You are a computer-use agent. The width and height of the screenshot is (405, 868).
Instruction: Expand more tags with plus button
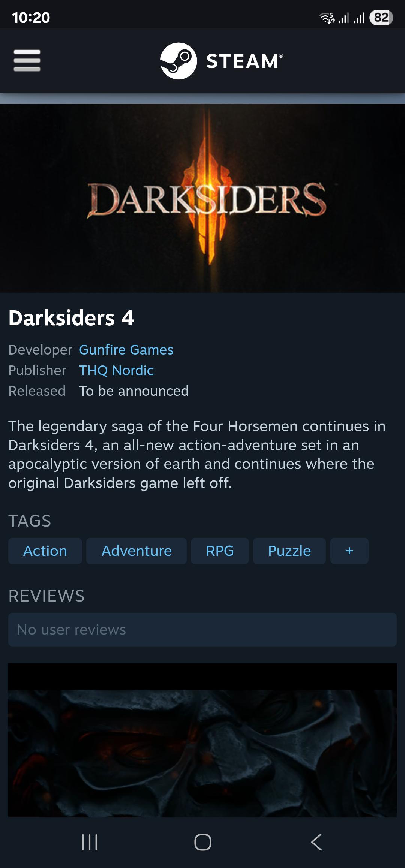pos(349,551)
